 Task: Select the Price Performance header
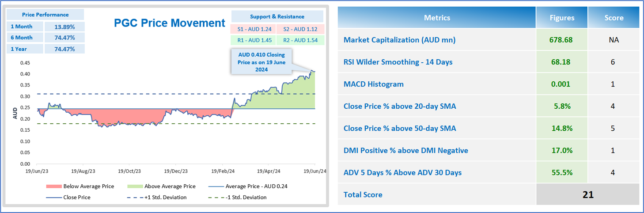click(x=45, y=15)
